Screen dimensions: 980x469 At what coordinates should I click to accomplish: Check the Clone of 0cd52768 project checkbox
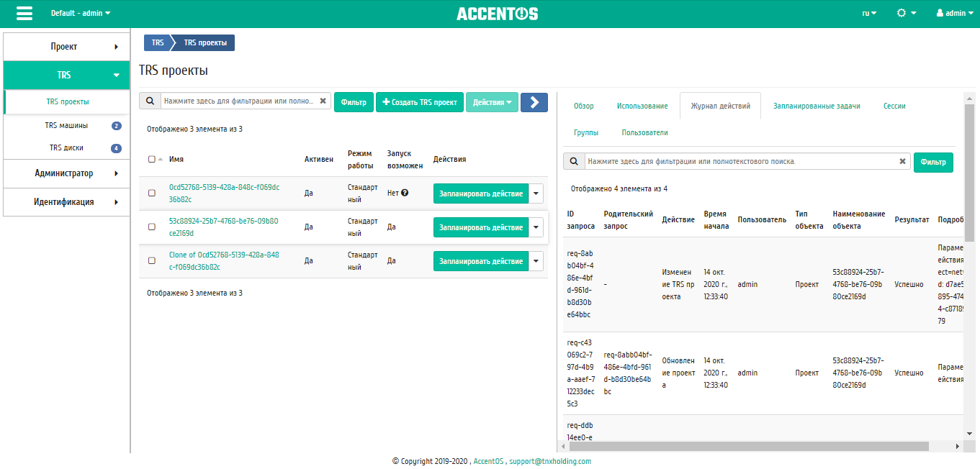point(152,260)
